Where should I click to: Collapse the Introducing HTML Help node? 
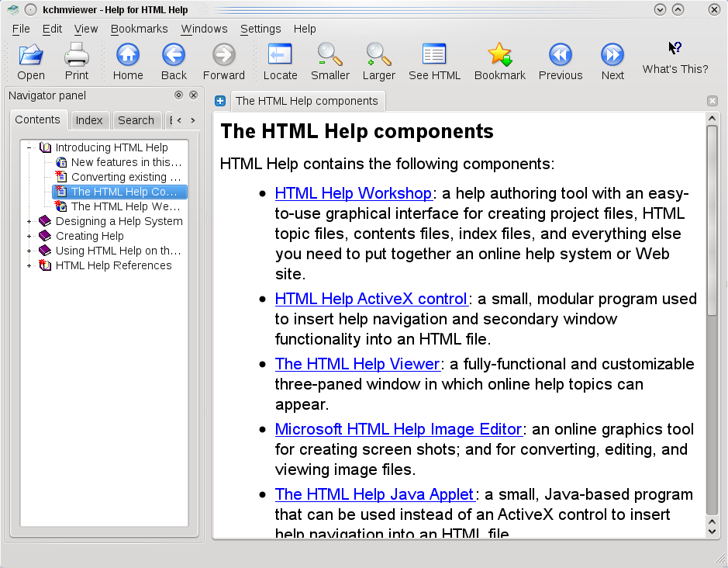29,147
